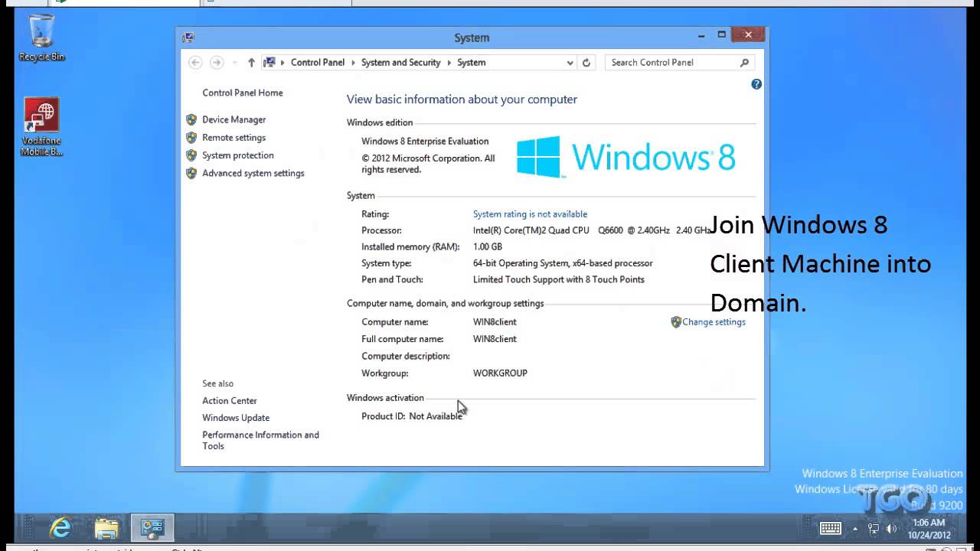
Task: Open the touch keyboard tray icon
Action: pos(831,528)
